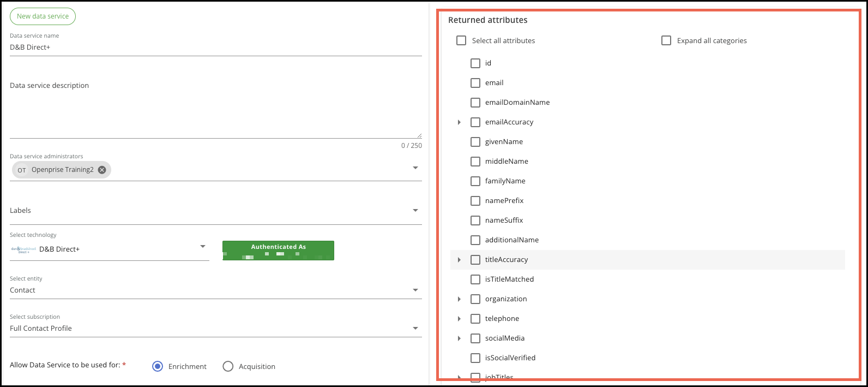Tick the id attribute checkbox
868x387 pixels.
click(x=475, y=63)
